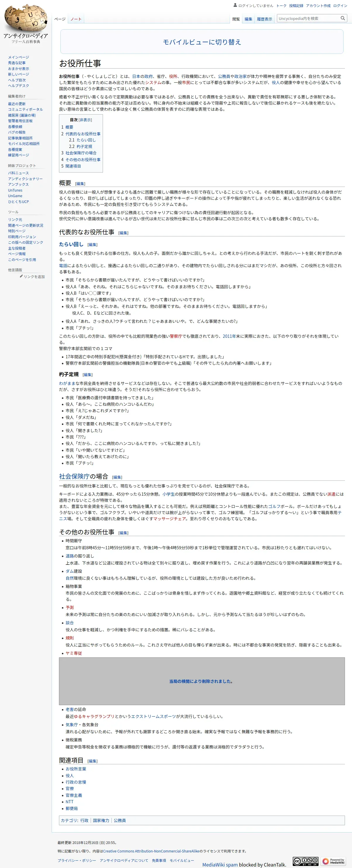
Task: Switch to the ノート tab
Action: (76, 19)
